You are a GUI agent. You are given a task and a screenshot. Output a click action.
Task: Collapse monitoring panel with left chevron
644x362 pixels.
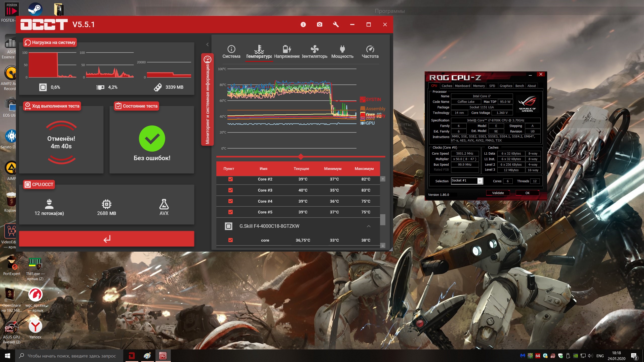click(207, 44)
